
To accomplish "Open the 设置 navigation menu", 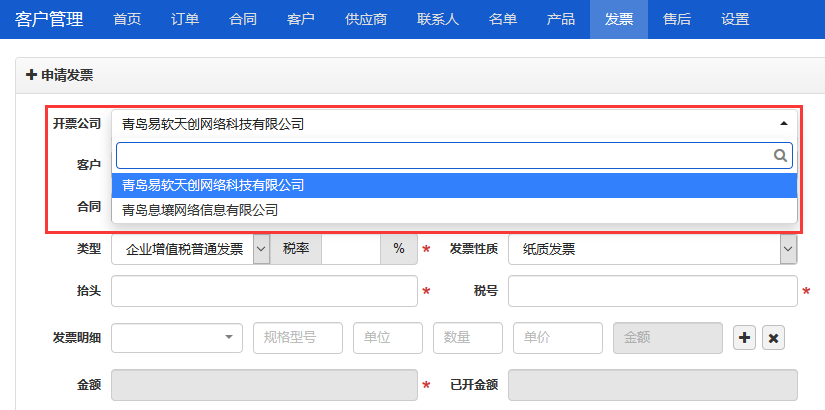I will pos(735,19).
